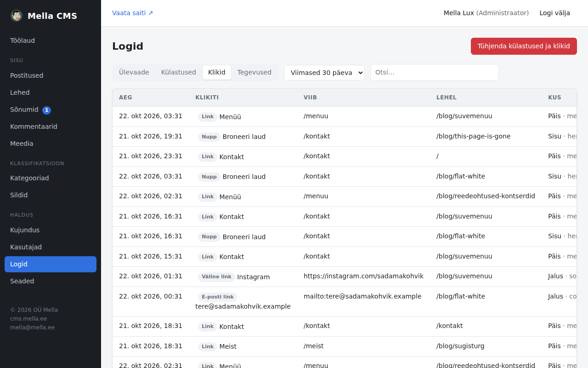Image resolution: width=588 pixels, height=368 pixels.
Task: Click Tühjenda külastused ja klikid button
Action: click(x=524, y=46)
